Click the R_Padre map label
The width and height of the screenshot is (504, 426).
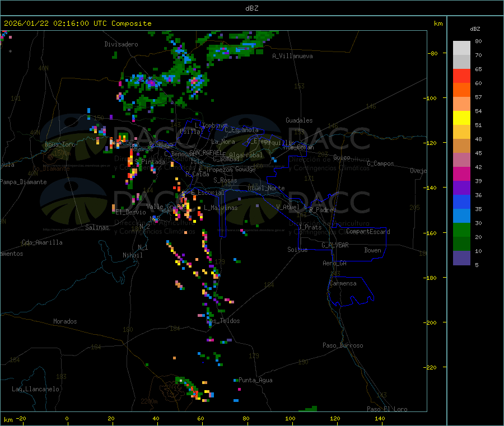pos(321,210)
